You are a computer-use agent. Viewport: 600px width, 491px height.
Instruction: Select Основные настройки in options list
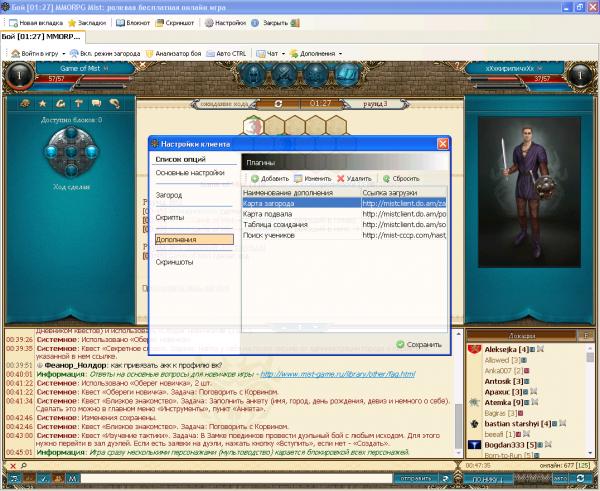(190, 173)
